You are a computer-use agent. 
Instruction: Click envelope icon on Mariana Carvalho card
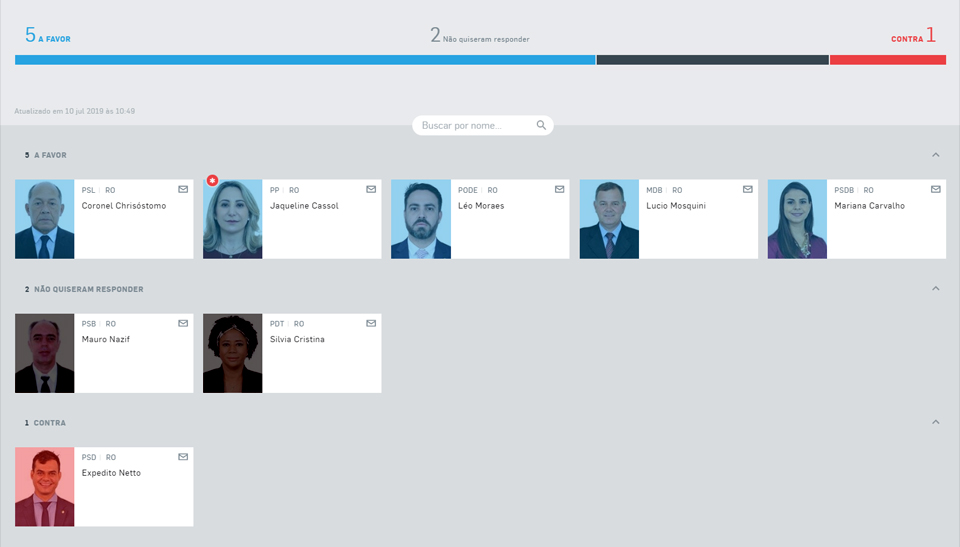936,189
